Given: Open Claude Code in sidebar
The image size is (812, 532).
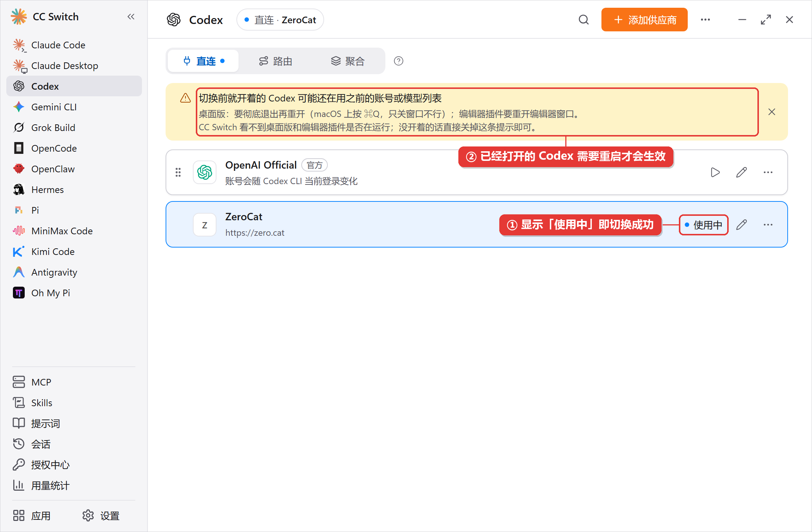Looking at the screenshot, I should [74, 45].
